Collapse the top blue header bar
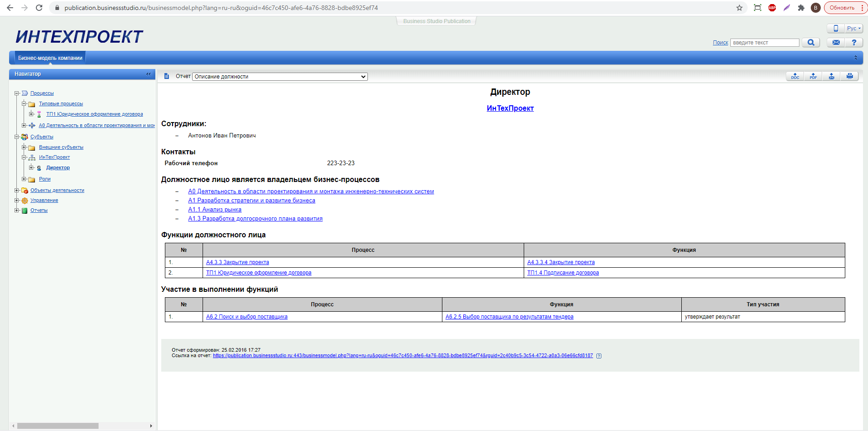 [856, 58]
